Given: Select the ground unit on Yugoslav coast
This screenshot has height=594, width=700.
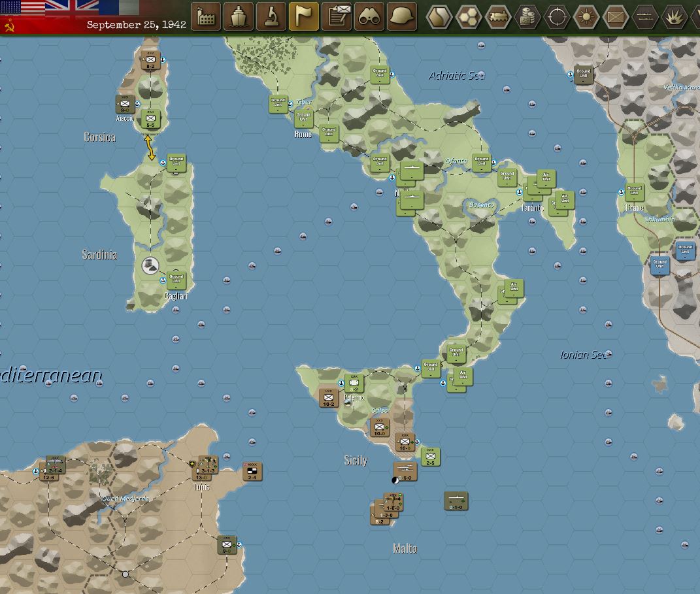Looking at the screenshot, I should [x=584, y=74].
